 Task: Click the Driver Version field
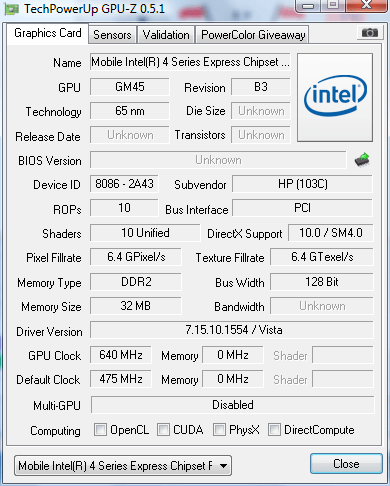tap(232, 330)
